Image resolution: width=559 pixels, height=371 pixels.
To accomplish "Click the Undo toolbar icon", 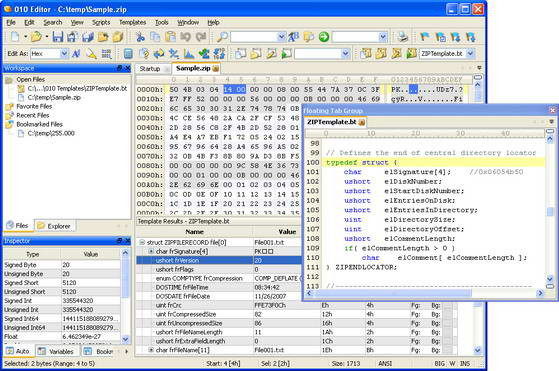I will pos(185,37).
